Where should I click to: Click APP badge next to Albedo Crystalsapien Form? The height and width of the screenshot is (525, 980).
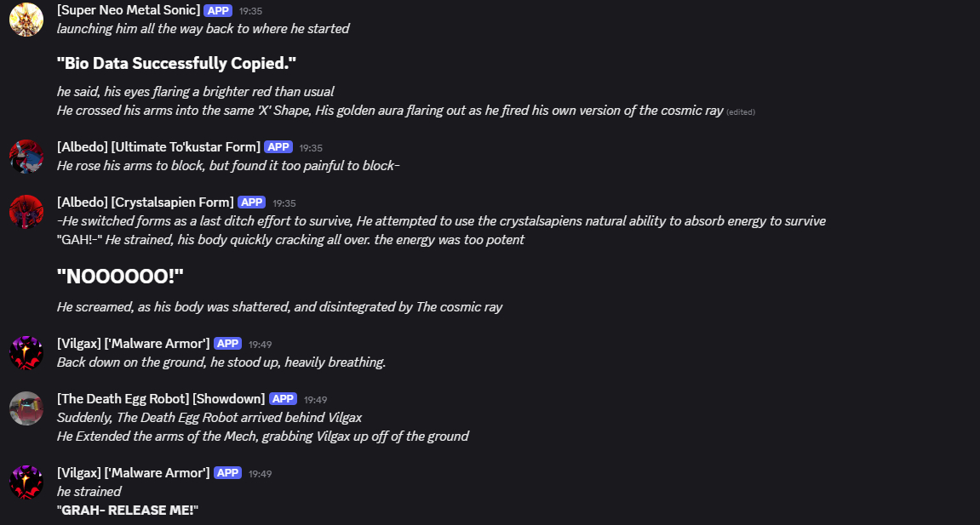click(x=252, y=203)
